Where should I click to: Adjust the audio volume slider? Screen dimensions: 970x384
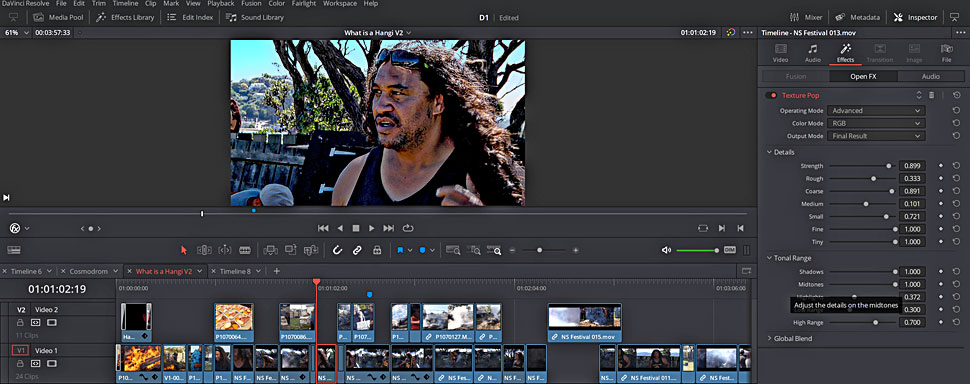click(x=697, y=250)
